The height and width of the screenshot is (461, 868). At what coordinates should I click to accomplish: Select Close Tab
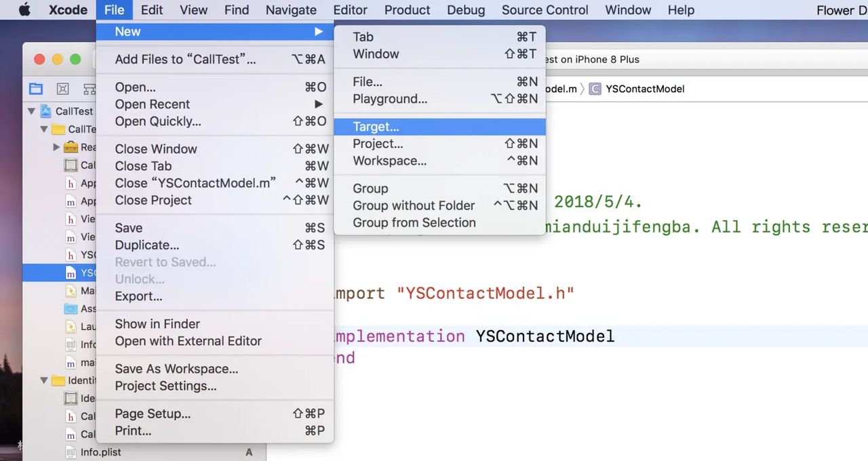tap(215, 166)
